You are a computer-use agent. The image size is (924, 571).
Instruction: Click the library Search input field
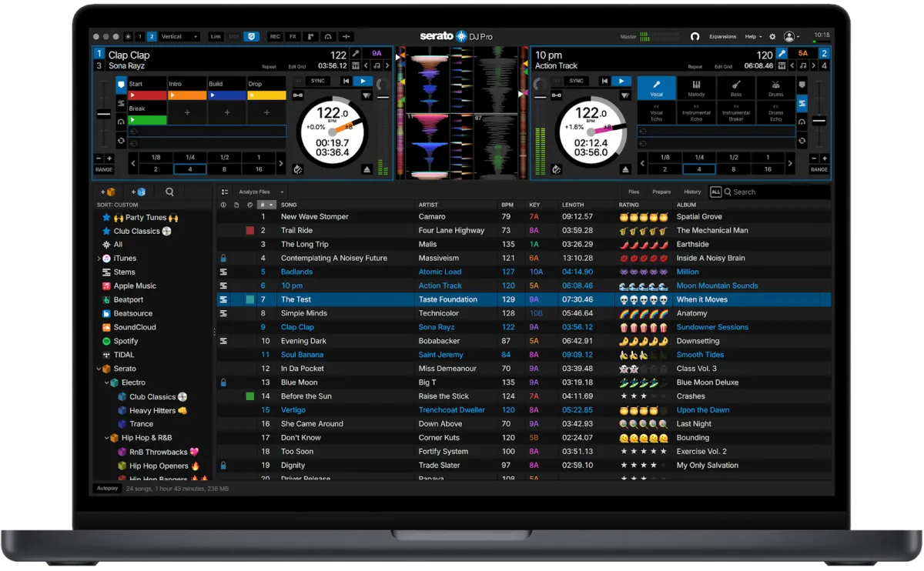coord(778,192)
